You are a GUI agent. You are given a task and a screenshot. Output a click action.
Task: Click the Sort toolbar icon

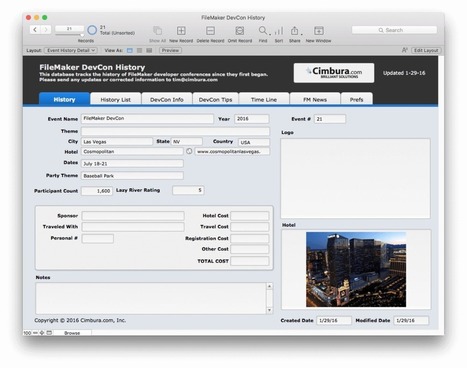point(279,31)
